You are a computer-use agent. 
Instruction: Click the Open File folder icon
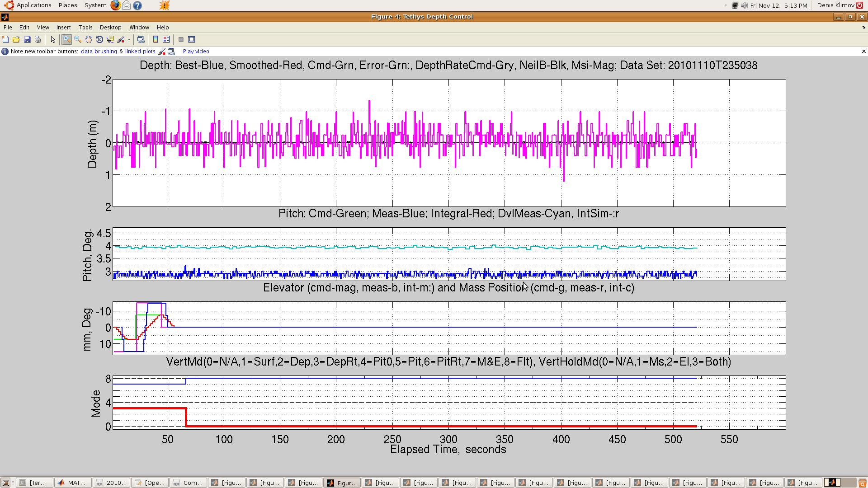pos(16,39)
